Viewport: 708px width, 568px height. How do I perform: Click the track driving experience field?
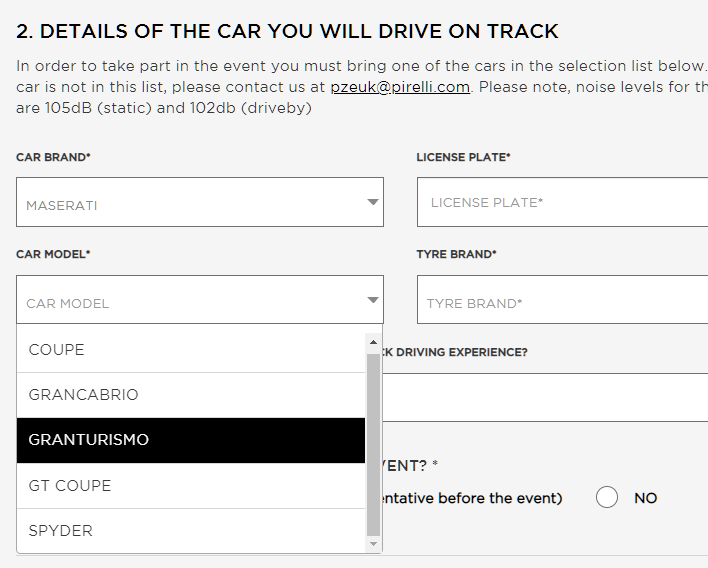(545, 397)
